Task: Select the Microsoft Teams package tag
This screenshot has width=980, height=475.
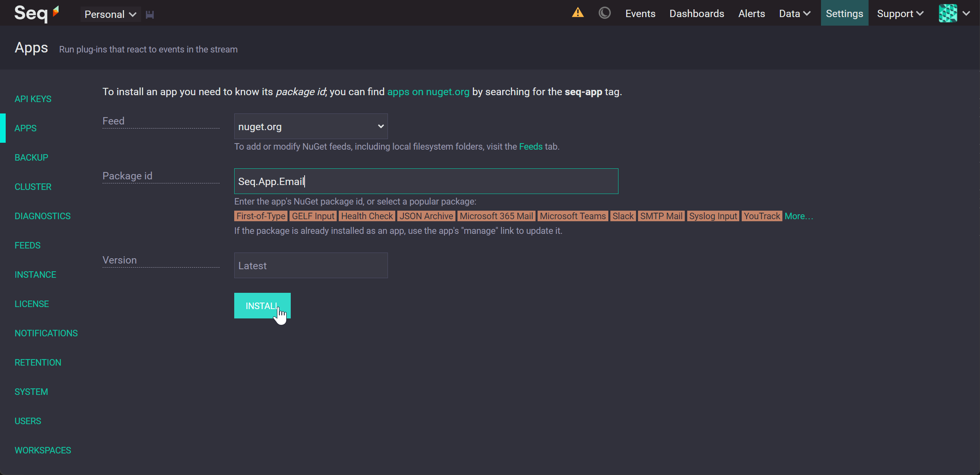Action: click(573, 216)
